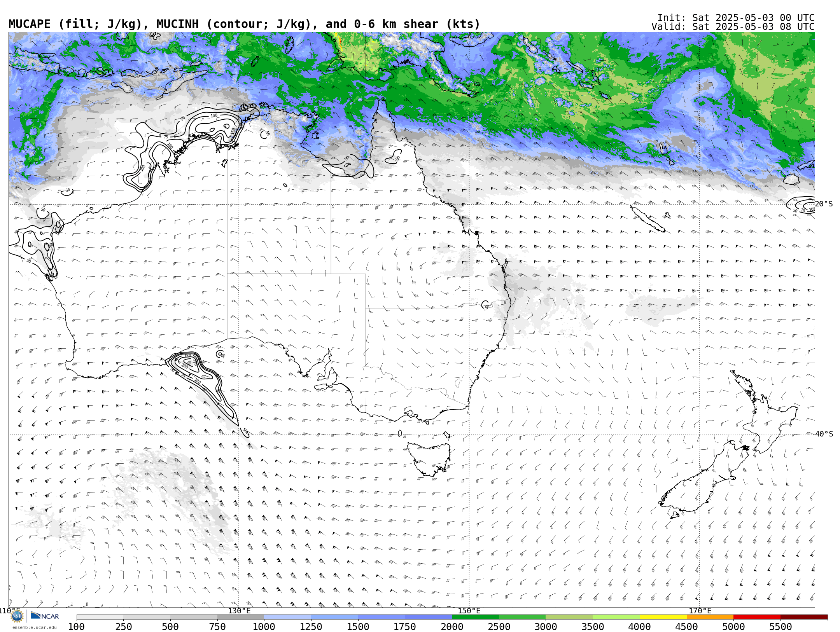Image resolution: width=840 pixels, height=632 pixels.
Task: Click the 170°E longitude label
Action: point(700,611)
